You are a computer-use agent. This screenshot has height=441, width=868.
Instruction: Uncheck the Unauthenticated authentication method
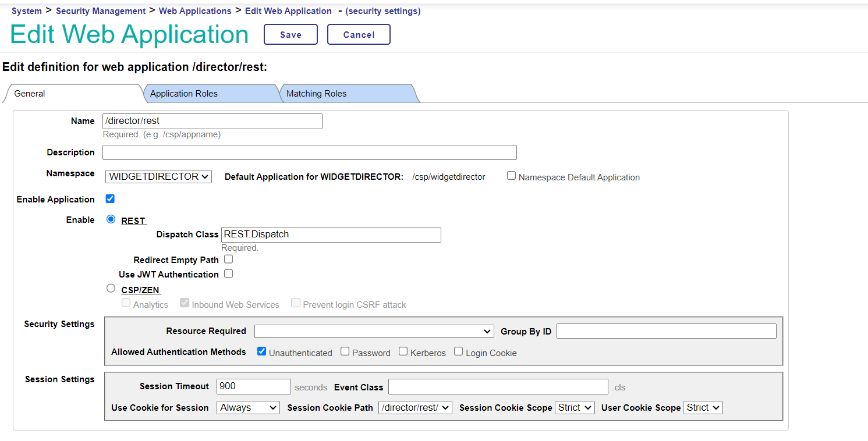click(x=262, y=351)
